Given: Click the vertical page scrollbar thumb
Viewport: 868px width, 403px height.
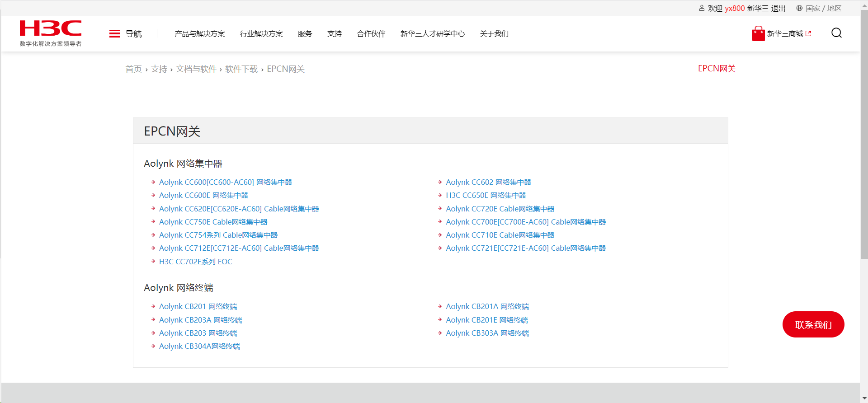Looking at the screenshot, I should click(864, 135).
